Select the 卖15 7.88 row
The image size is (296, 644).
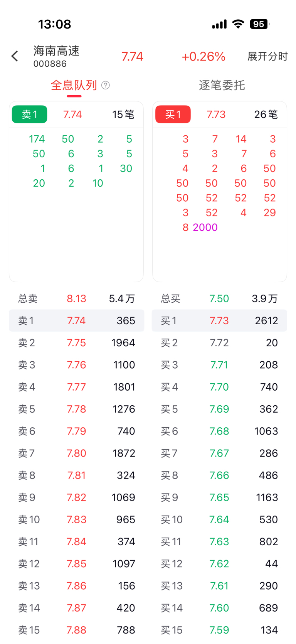tap(76, 630)
